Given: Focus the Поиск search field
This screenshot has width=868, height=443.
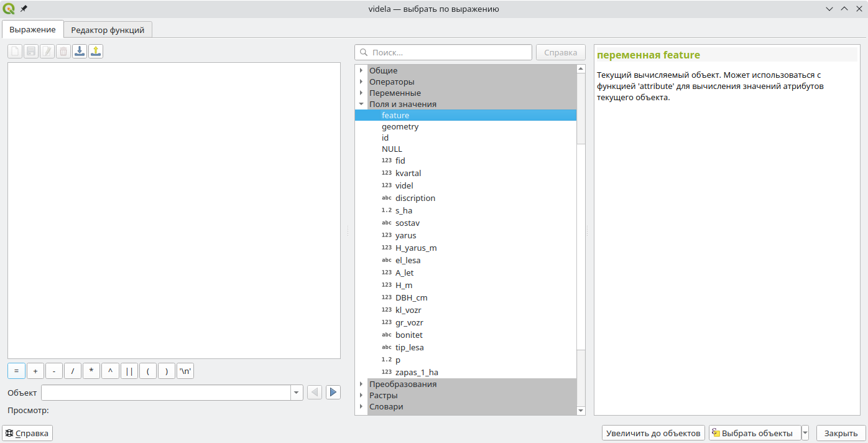Looking at the screenshot, I should click(443, 52).
